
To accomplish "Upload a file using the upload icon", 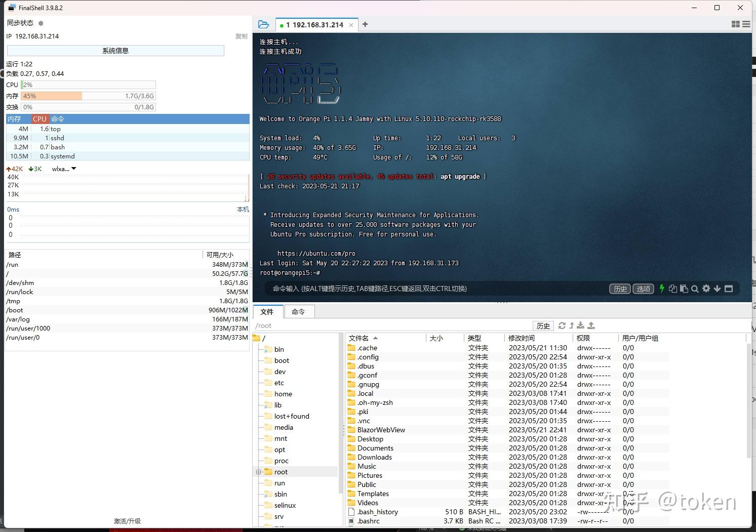I will pyautogui.click(x=590, y=325).
